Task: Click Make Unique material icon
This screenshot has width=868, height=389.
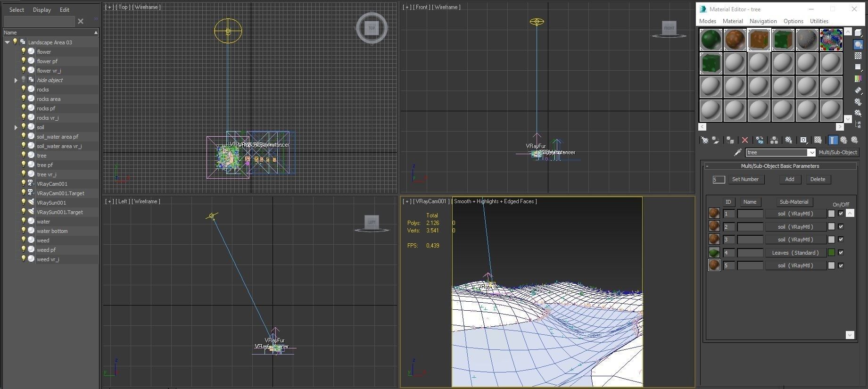Action: tap(774, 140)
